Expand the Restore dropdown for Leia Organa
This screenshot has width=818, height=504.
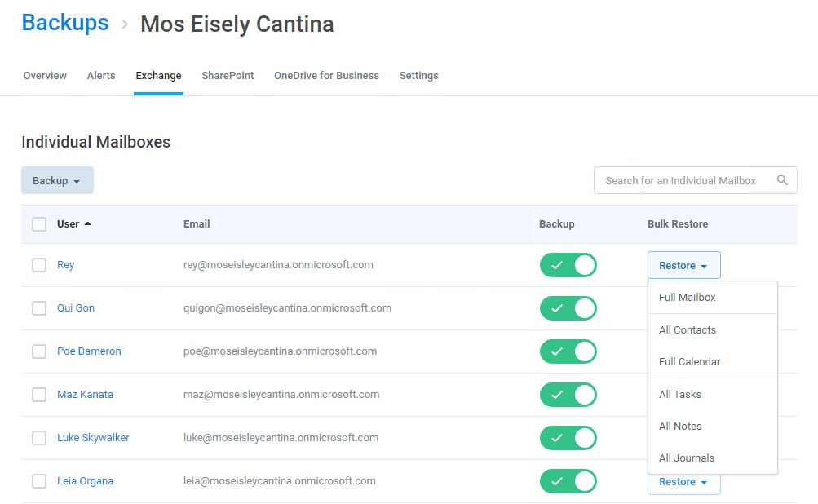pyautogui.click(x=684, y=483)
